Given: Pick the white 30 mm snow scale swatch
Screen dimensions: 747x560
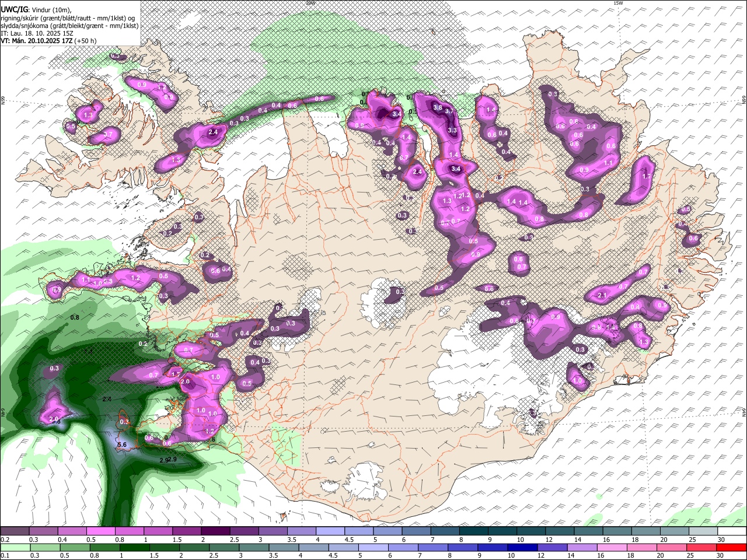Looking at the screenshot, I should (x=731, y=531).
